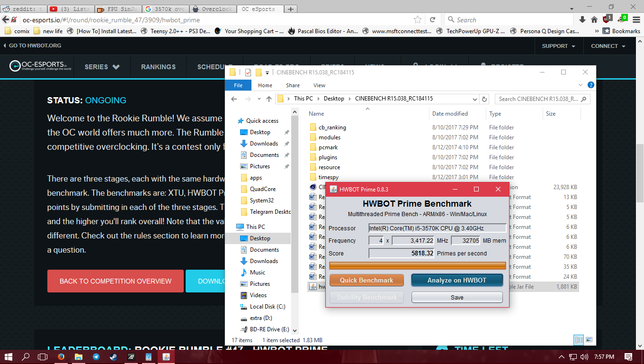Open browser downloads arrow icon
The image size is (644, 364).
582,19
